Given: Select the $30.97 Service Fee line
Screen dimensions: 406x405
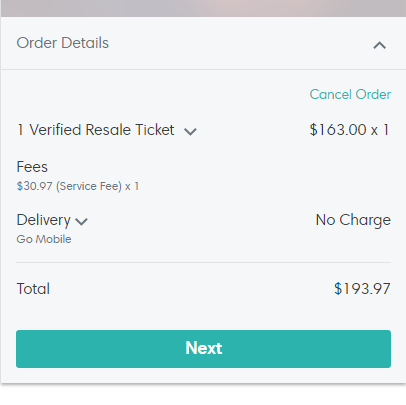Looking at the screenshot, I should (78, 186).
